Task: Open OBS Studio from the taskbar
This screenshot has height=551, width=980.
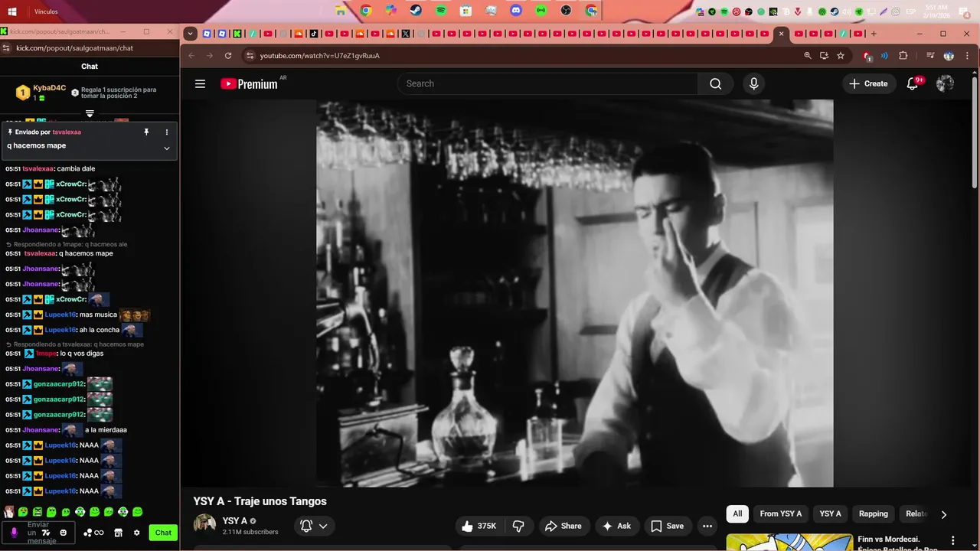Action: [566, 11]
